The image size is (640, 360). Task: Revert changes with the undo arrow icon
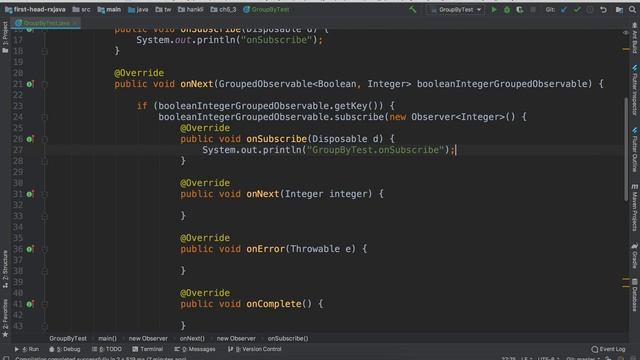[x=603, y=9]
